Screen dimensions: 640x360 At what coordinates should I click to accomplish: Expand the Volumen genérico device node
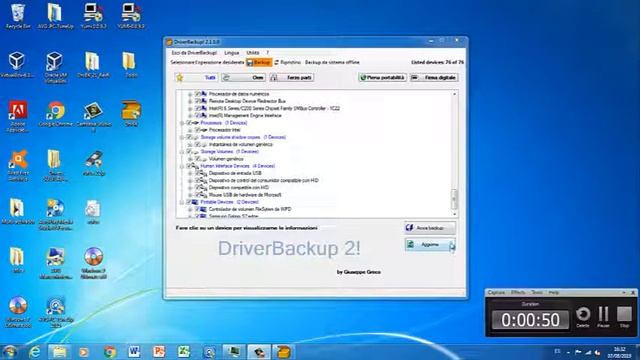(x=190, y=159)
